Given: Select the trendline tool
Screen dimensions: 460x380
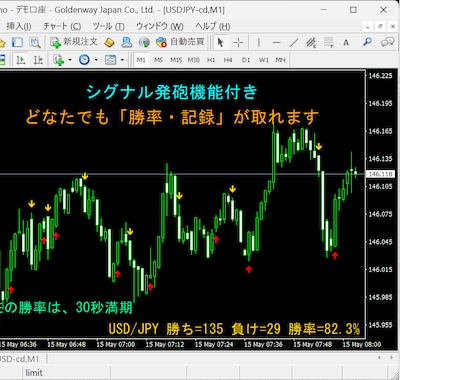Looking at the screenshot, I should click(294, 42).
